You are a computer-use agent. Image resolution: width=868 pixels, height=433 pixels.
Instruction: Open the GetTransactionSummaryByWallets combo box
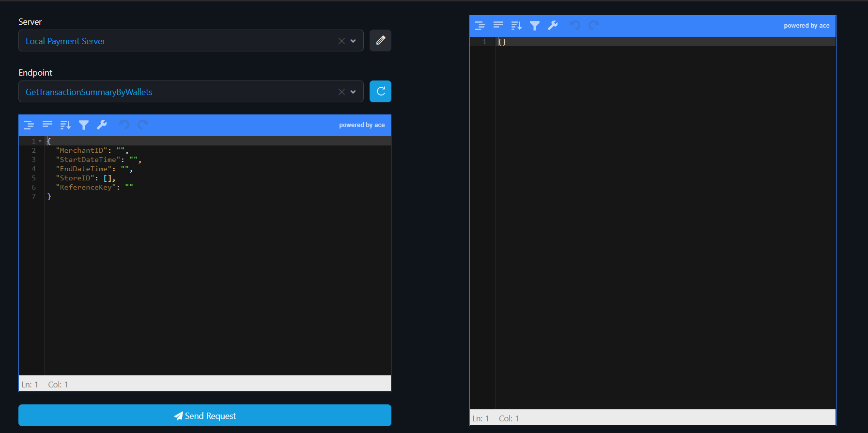[x=191, y=92]
